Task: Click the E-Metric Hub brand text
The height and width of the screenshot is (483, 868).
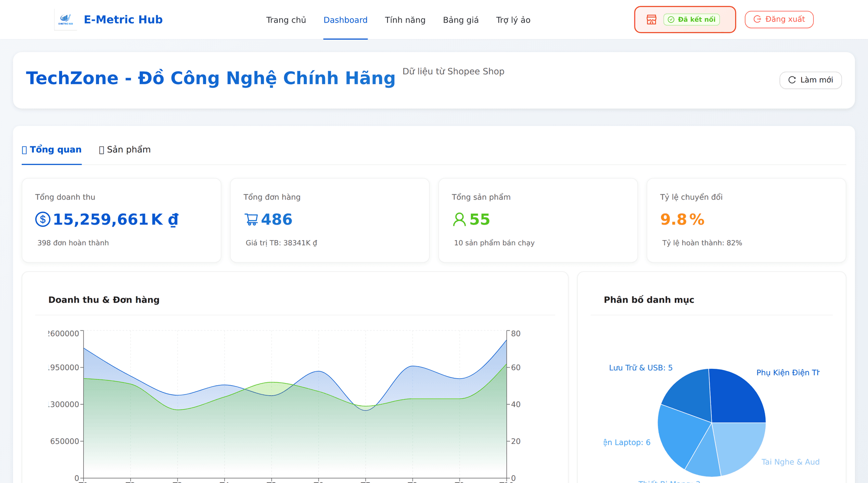Action: pos(123,20)
